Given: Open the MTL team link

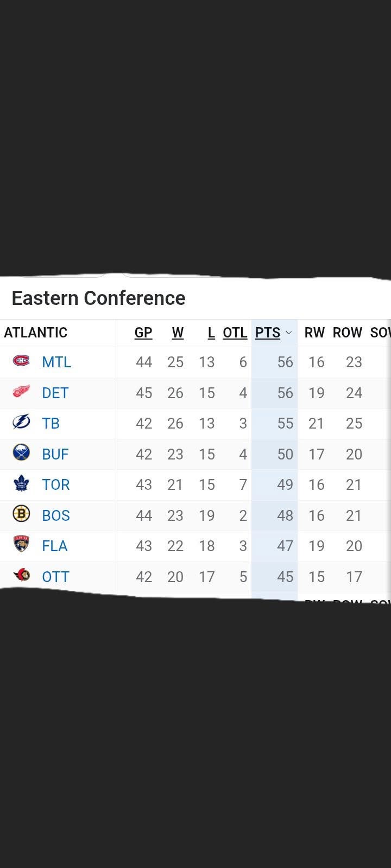Looking at the screenshot, I should (x=56, y=362).
